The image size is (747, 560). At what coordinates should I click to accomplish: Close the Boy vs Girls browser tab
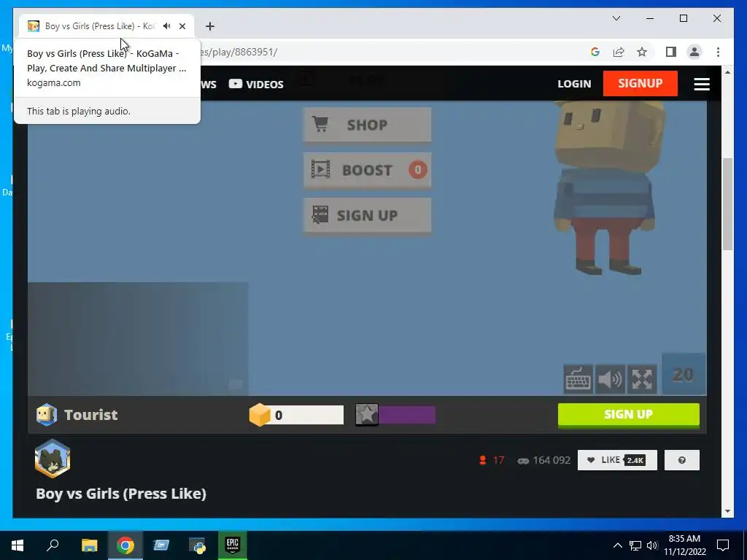[x=182, y=26]
